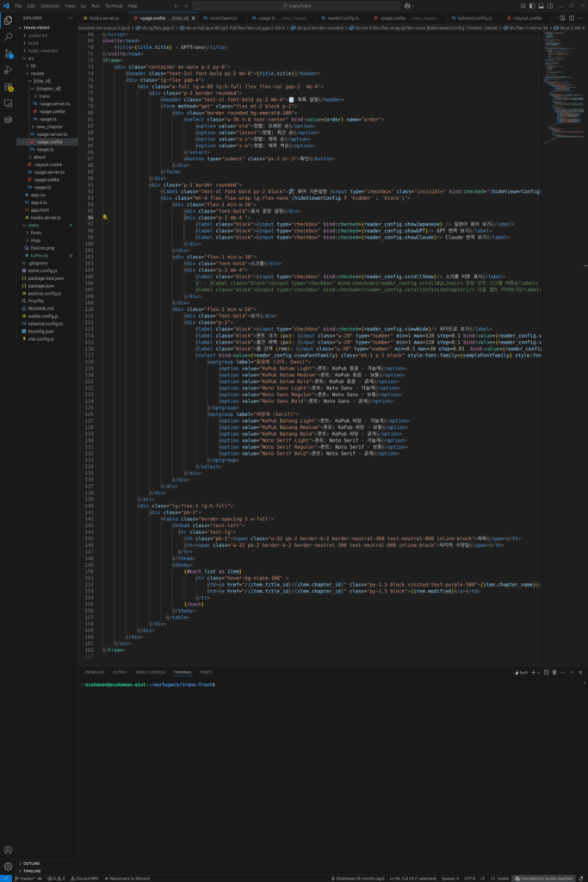
Task: Open editor more actions ellipsis
Action: (x=580, y=18)
